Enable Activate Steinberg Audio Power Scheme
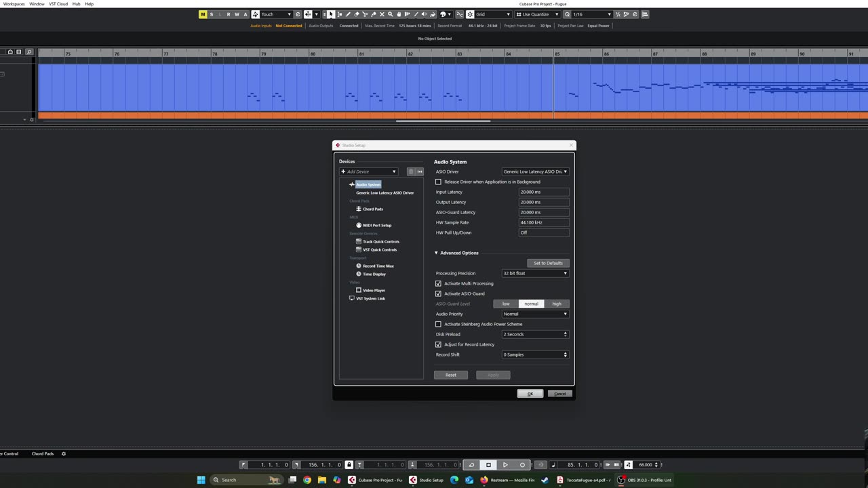Screen dimensions: 868x488 coord(438,324)
